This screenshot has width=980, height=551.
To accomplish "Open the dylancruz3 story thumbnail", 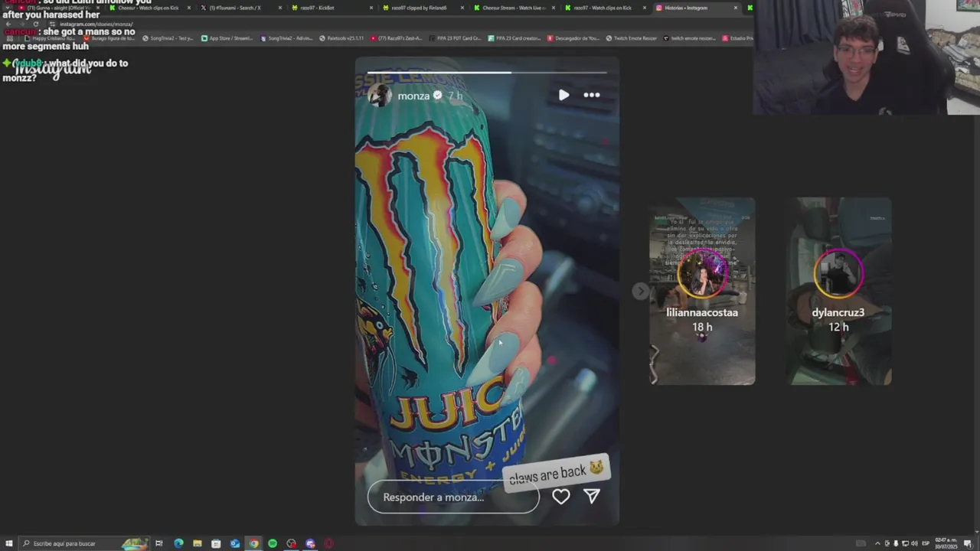I will pos(838,291).
